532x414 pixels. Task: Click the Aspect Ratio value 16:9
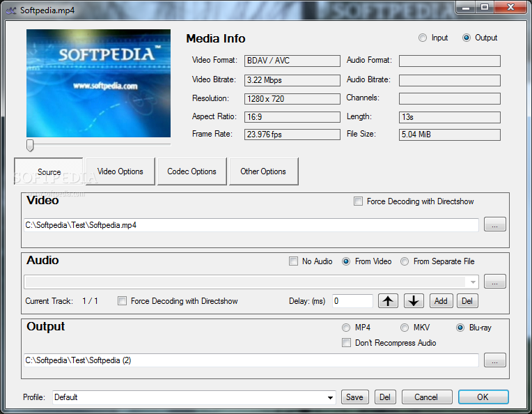(x=292, y=117)
